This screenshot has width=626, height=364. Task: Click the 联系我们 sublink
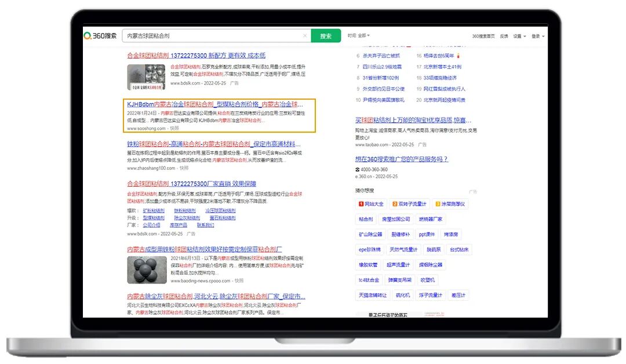(205, 225)
